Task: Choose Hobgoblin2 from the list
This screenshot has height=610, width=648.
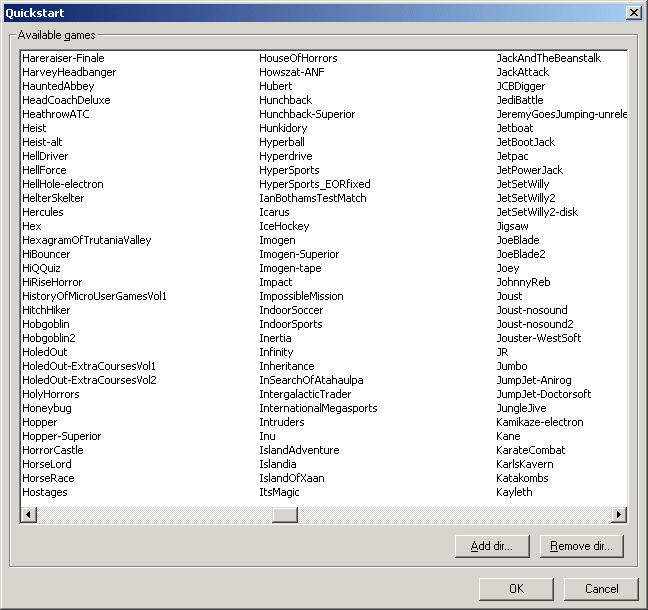Action: click(x=49, y=338)
